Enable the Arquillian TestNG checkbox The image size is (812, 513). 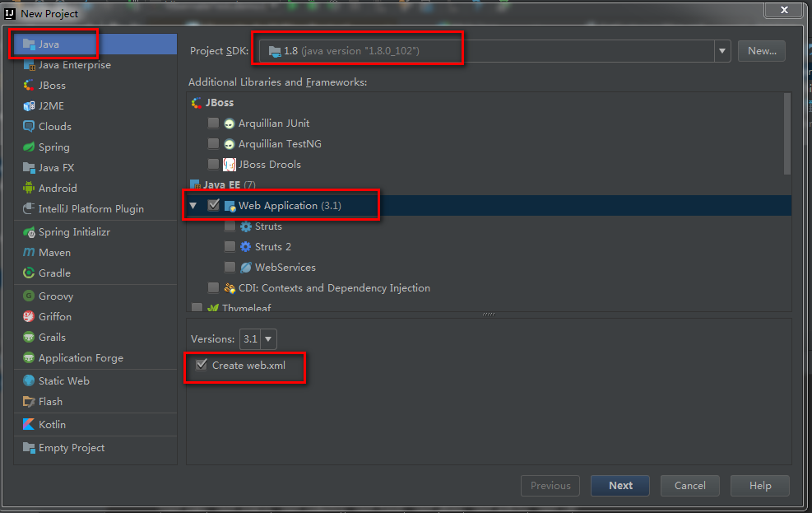(213, 143)
